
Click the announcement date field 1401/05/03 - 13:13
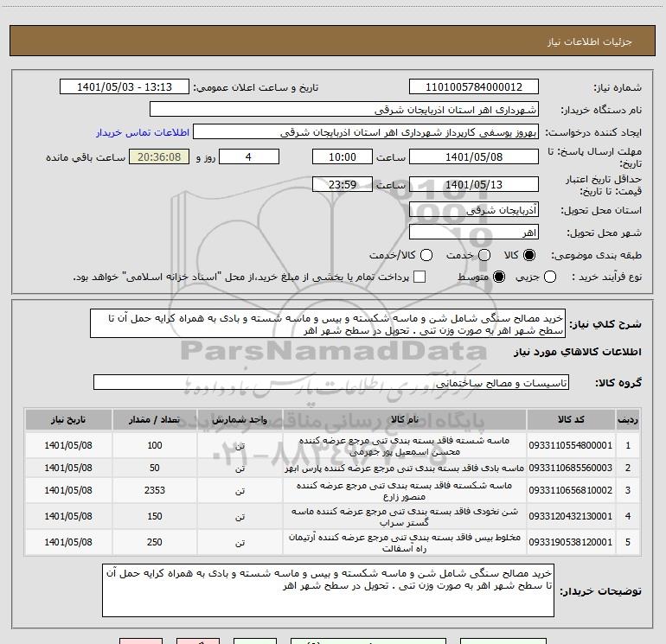point(125,87)
